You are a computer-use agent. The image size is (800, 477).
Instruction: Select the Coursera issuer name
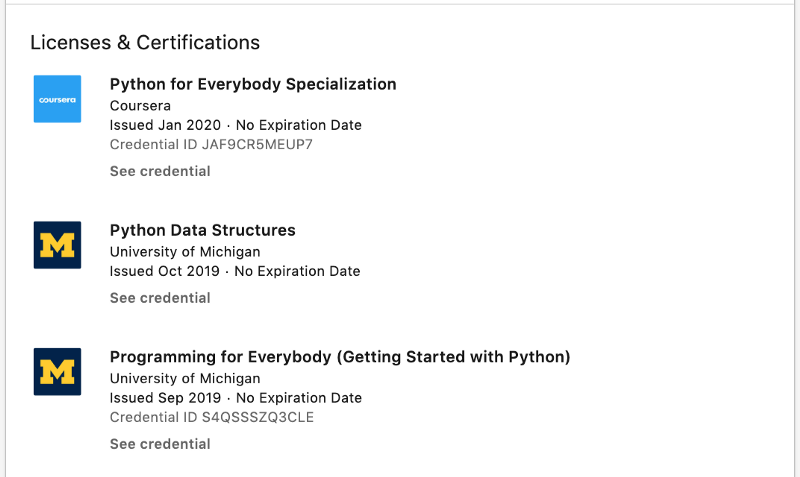tap(140, 106)
